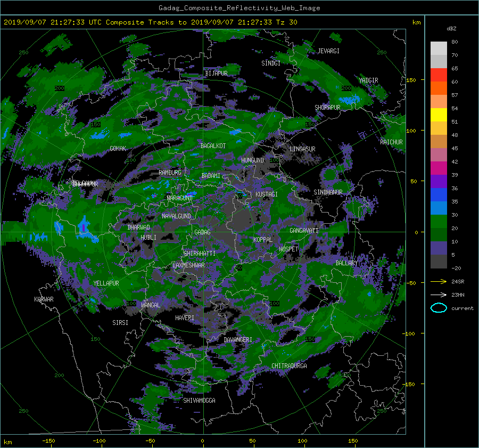This screenshot has width=479, height=448.
Task: Click the 150 tick on right axis top
Action: point(411,80)
